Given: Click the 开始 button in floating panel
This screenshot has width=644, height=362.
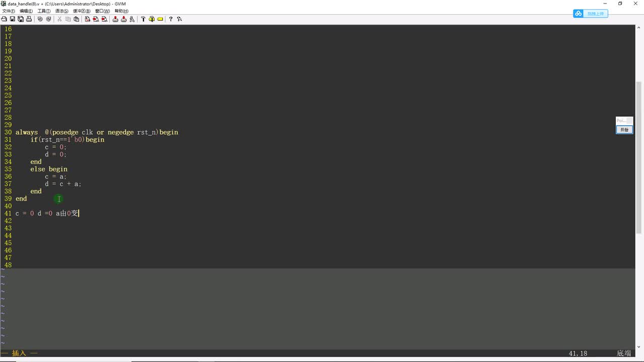Looking at the screenshot, I should (x=624, y=130).
